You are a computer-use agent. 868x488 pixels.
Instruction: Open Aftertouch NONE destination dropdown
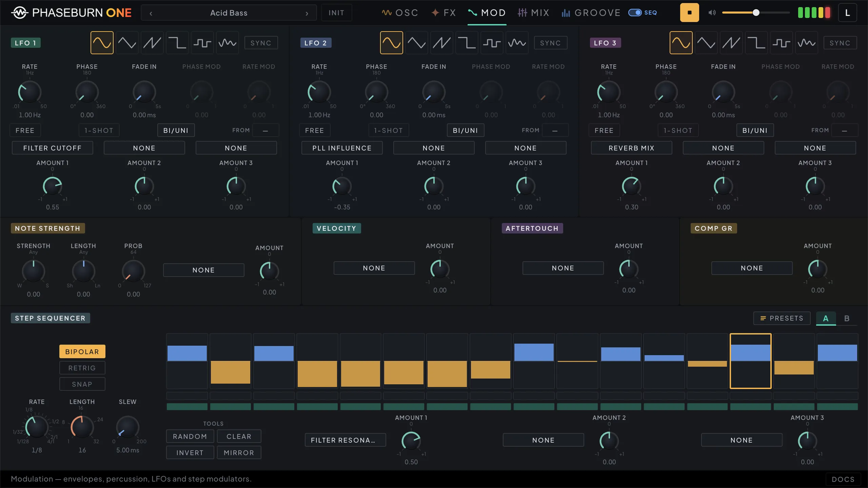[x=563, y=268]
